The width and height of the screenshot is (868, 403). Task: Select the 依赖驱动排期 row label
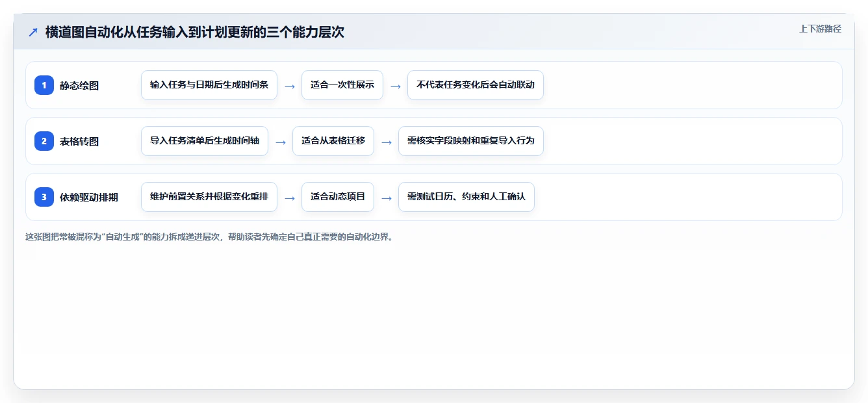[89, 197]
